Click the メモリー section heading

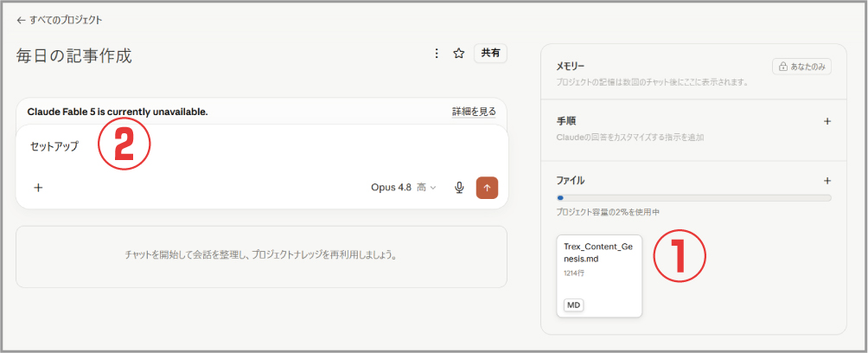570,67
